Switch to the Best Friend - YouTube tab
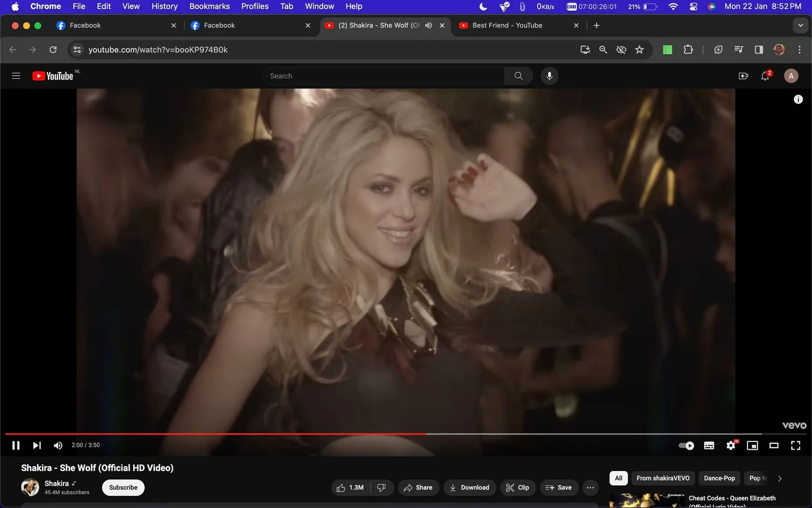 [x=519, y=25]
